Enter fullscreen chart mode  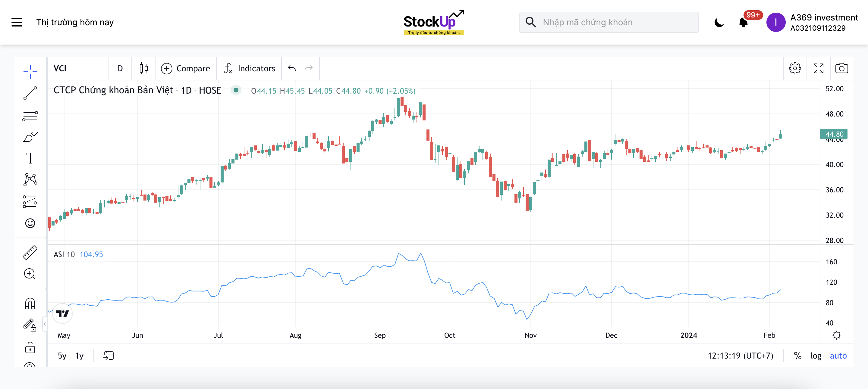819,68
